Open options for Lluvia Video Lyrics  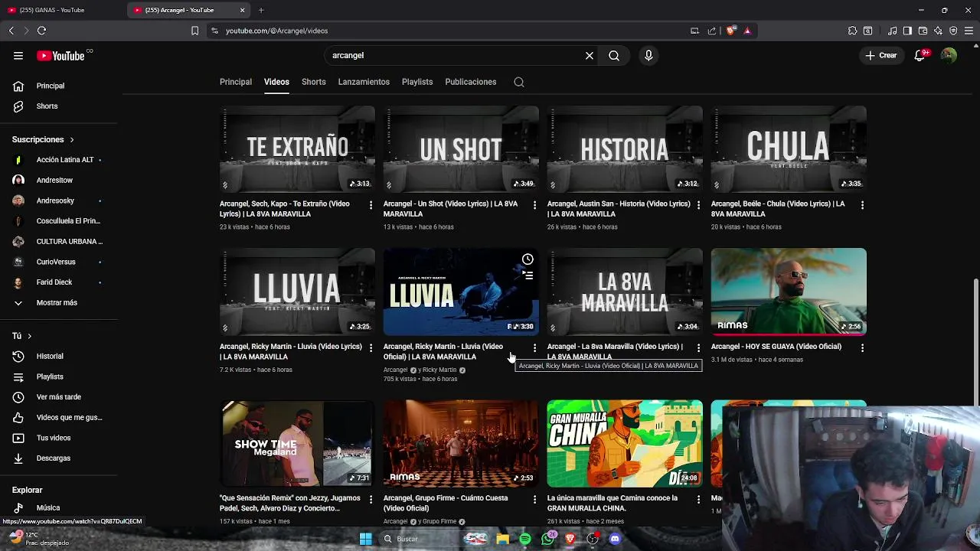[x=371, y=347]
